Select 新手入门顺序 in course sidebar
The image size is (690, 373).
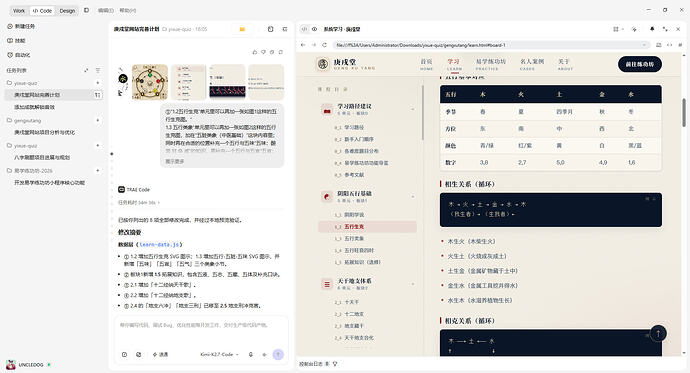(359, 139)
